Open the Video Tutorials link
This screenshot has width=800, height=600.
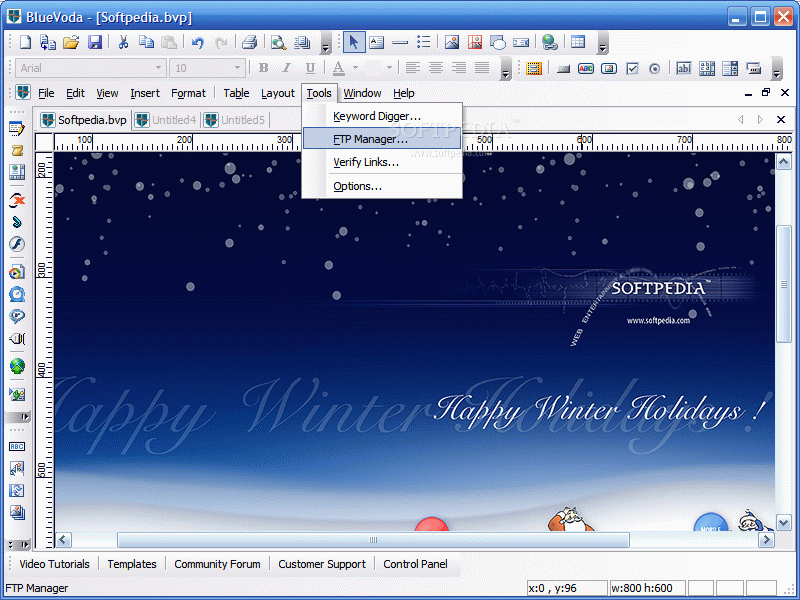(55, 564)
